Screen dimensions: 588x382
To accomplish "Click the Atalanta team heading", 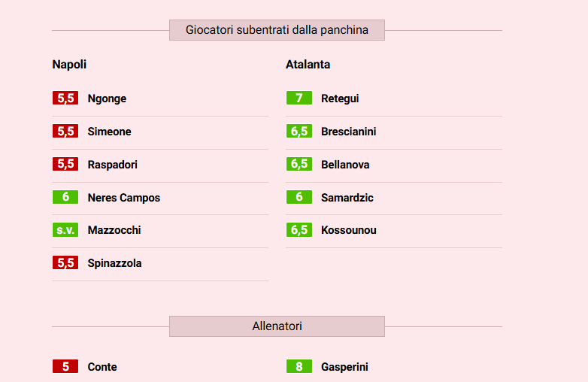I will (308, 65).
